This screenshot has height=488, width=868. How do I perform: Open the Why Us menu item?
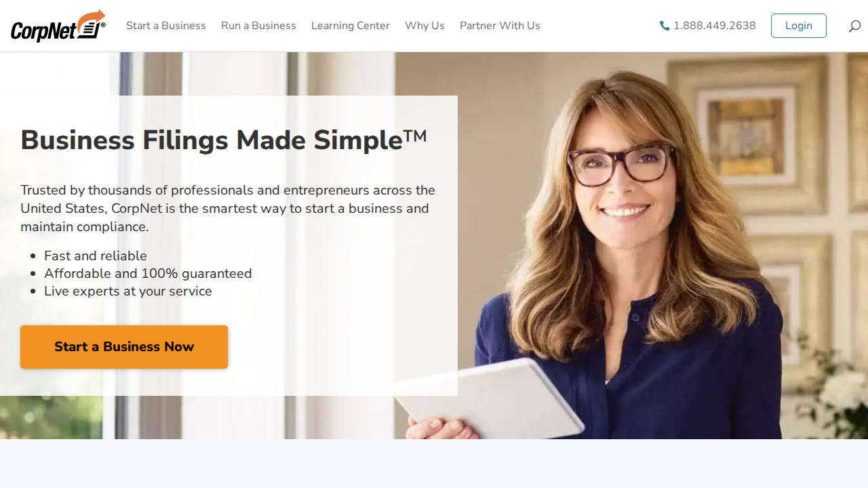click(x=425, y=26)
